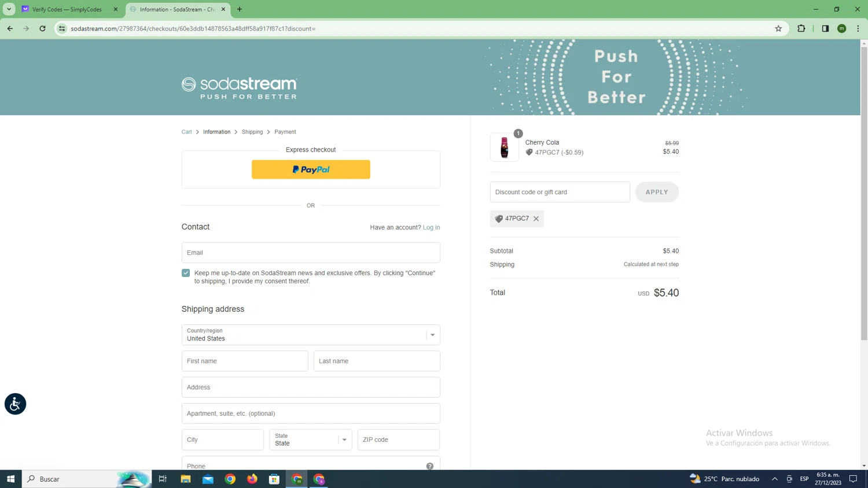Click the Address field
868x488 pixels.
(x=311, y=387)
